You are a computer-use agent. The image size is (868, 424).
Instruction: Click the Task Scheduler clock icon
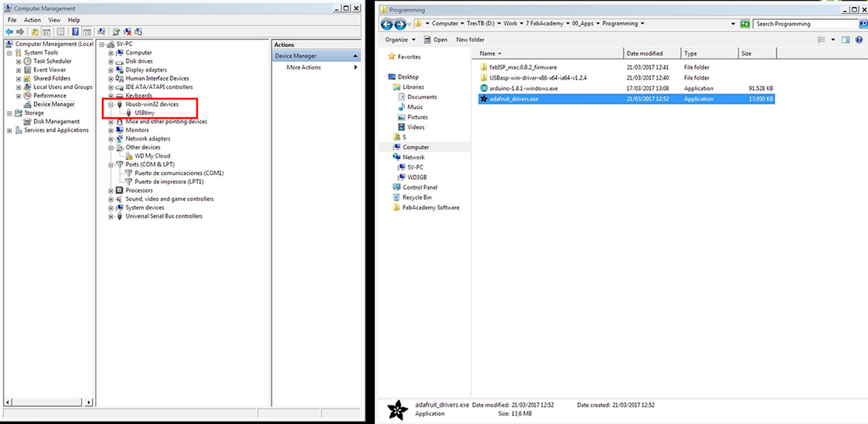click(27, 62)
